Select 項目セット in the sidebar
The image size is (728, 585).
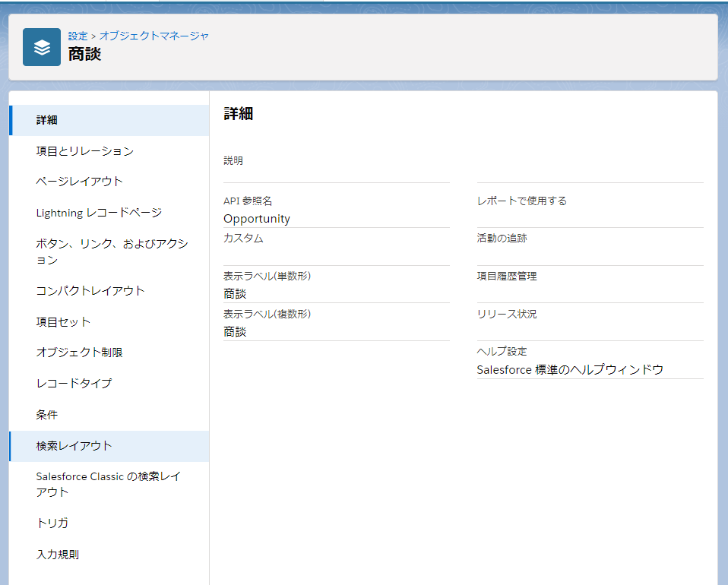109,322
